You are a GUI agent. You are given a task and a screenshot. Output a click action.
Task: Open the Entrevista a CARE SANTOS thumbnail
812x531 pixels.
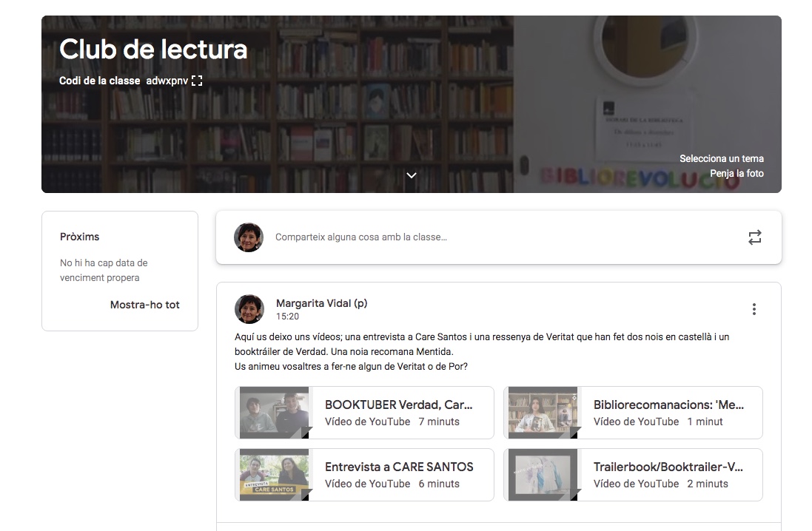(274, 475)
